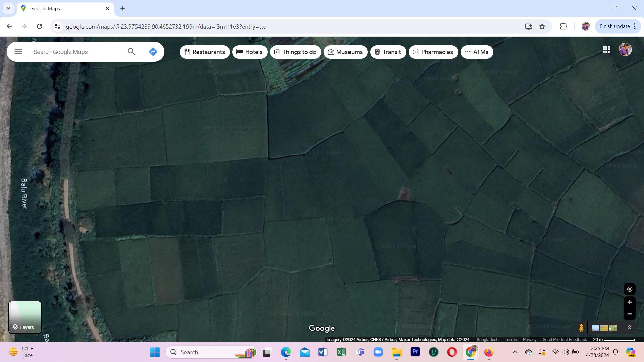This screenshot has height=362, width=644.
Task: Show Pharmacies nearby
Action: (433, 52)
